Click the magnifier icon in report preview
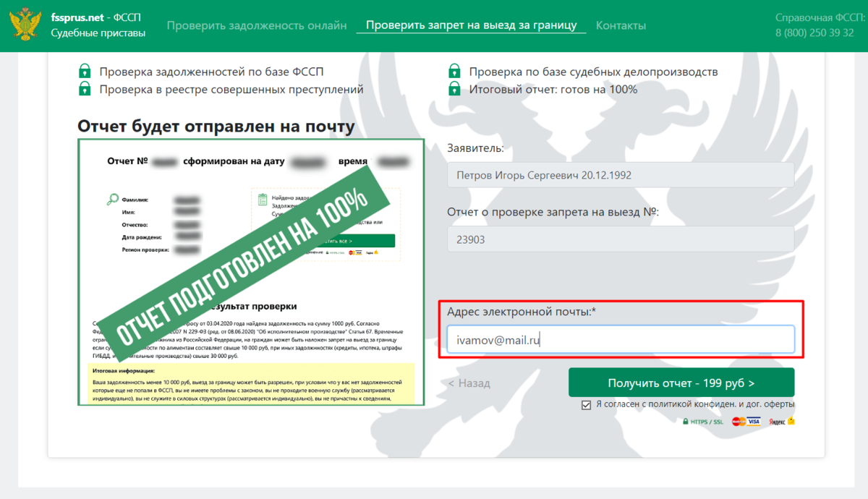The height and width of the screenshot is (499, 868). point(113,200)
